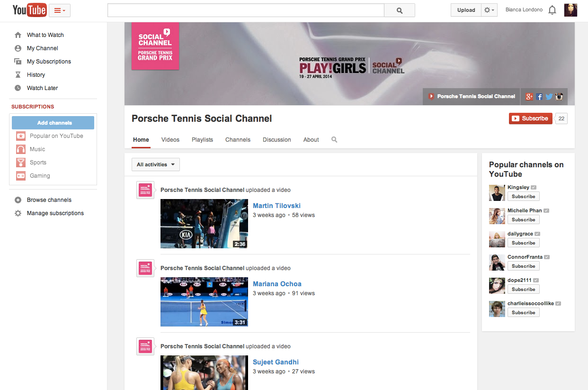The height and width of the screenshot is (390, 588).
Task: Click the Watch Later clock icon
Action: [x=18, y=88]
